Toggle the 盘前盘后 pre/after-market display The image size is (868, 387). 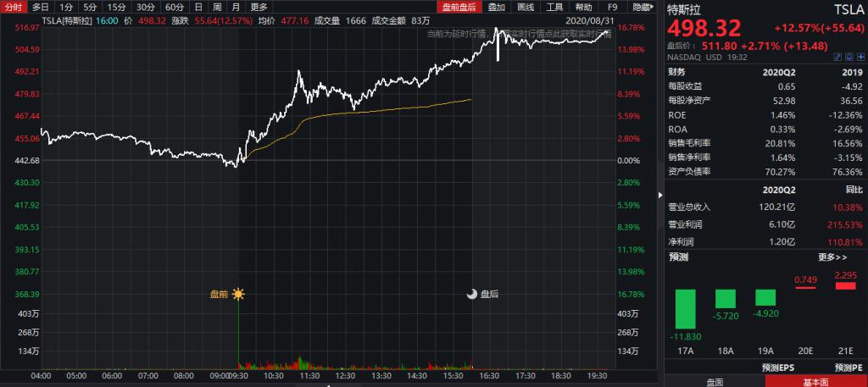click(x=459, y=7)
